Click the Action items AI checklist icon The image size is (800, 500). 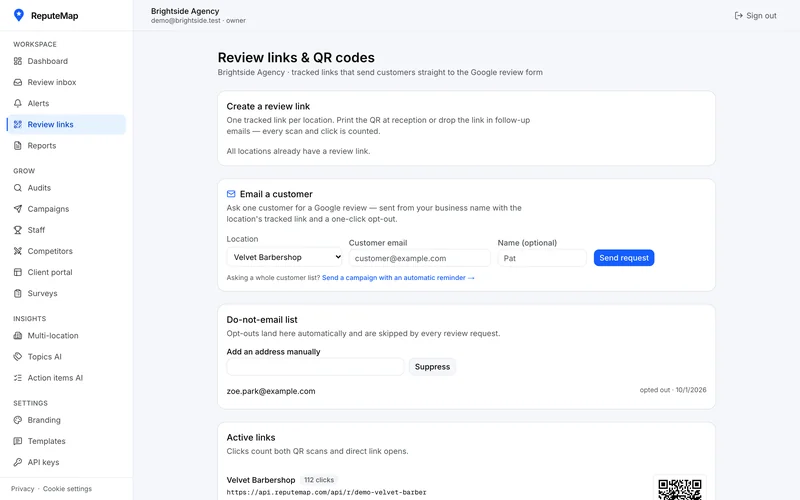(x=18, y=378)
